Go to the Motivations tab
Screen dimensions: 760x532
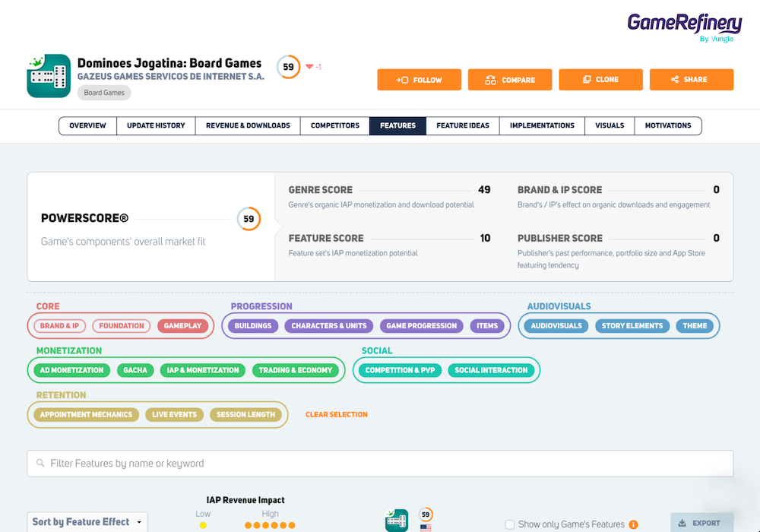(668, 125)
